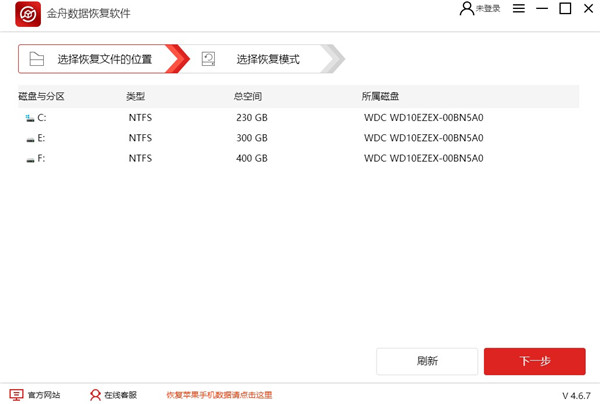Switch to 选择恢复模式 step tab
The image size is (600, 404).
[267, 59]
